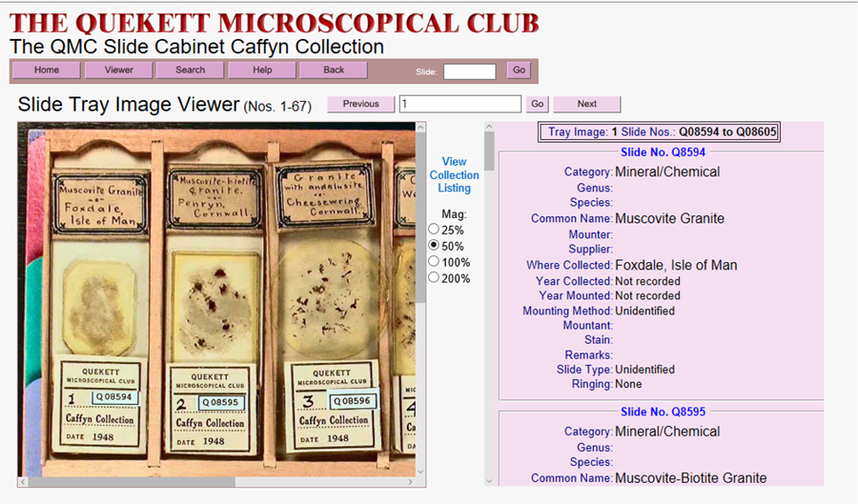
Task: Select the 50% magnification option
Action: tap(434, 245)
